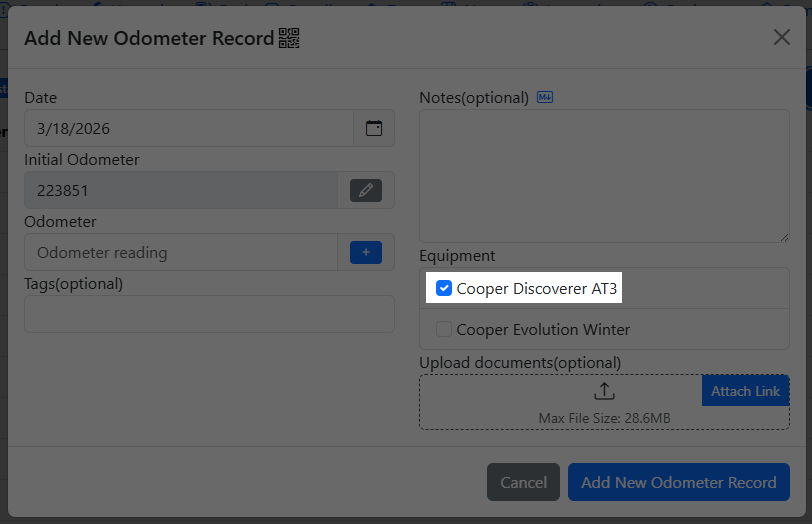This screenshot has height=524, width=812.
Task: Click the QR code icon beside title
Action: pyautogui.click(x=289, y=38)
